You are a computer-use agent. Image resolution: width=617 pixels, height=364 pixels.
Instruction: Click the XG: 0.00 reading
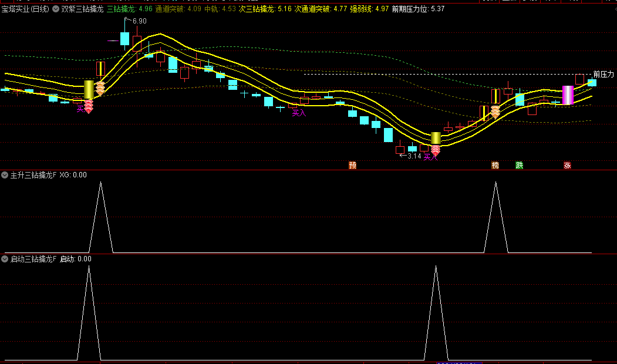tap(73, 175)
